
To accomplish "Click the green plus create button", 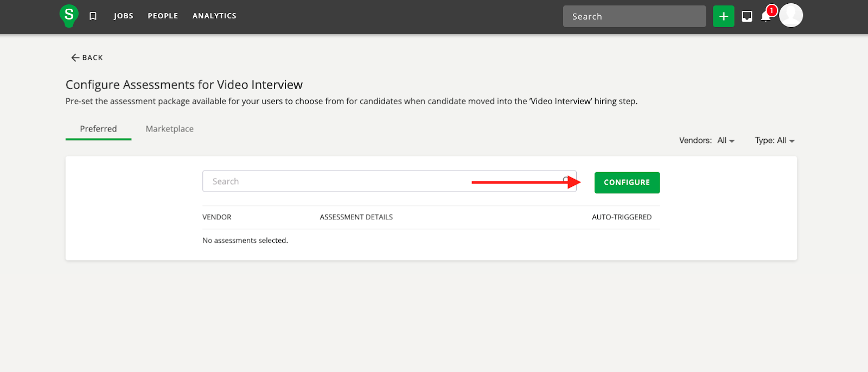I will pyautogui.click(x=723, y=16).
